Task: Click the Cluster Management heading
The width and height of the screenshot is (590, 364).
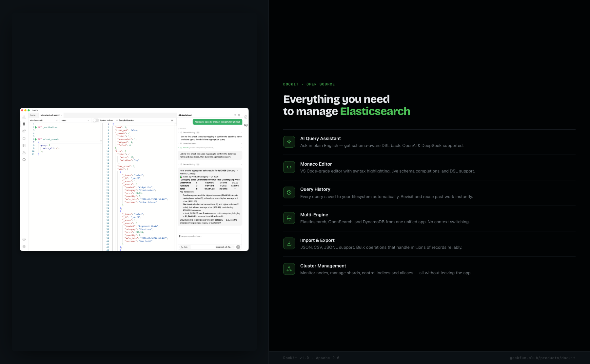Action: click(x=323, y=266)
